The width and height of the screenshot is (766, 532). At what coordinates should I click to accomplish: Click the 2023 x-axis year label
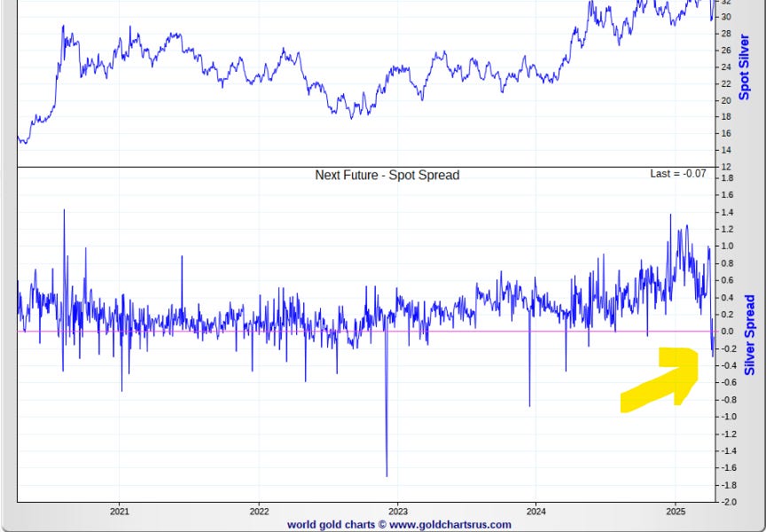tap(398, 512)
